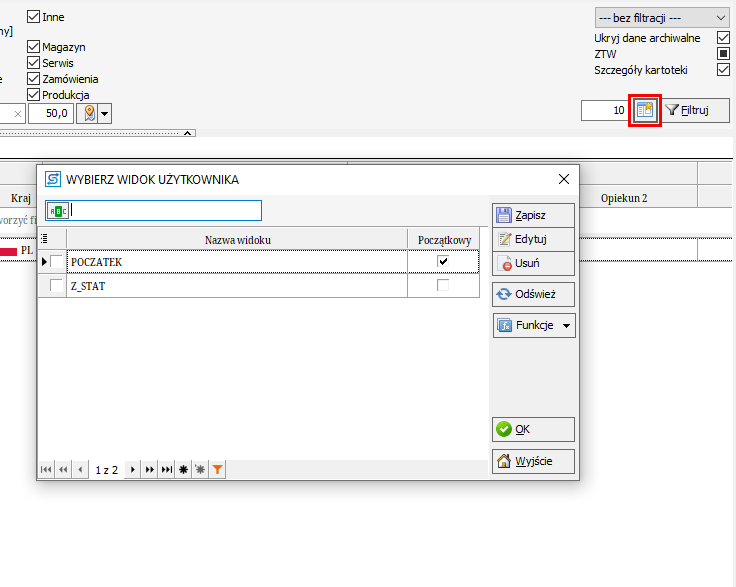Toggle Ukryj dane archiwalne checkbox
The image size is (736, 587).
723,38
